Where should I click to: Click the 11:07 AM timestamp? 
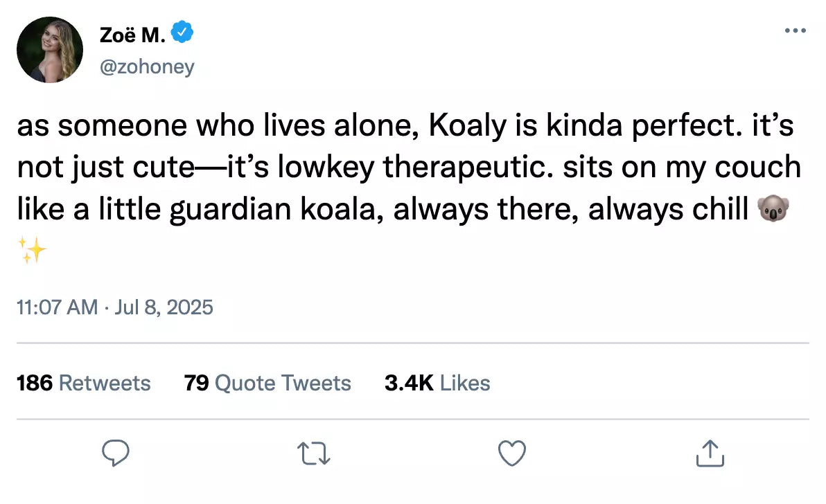[57, 307]
